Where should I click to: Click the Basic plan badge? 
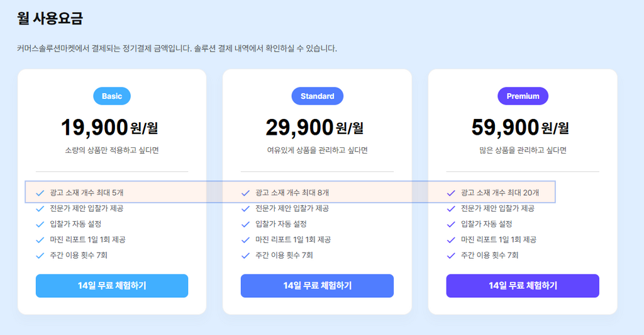pos(112,96)
